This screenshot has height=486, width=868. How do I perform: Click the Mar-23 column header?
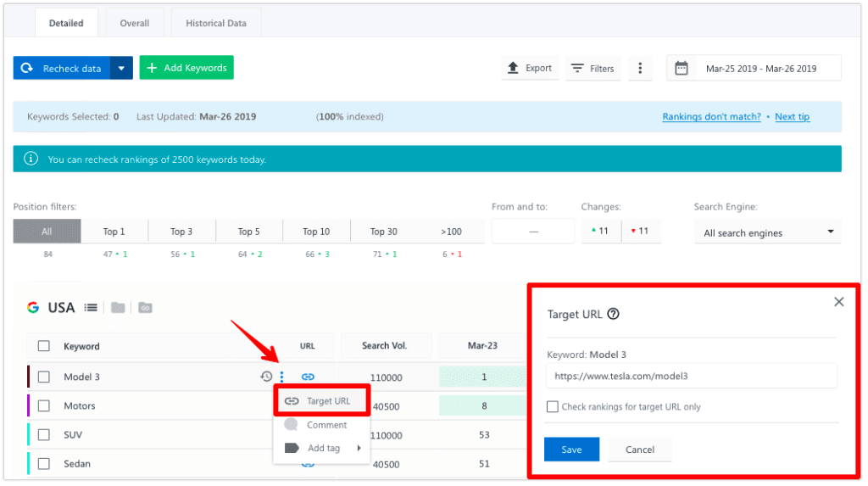pos(482,345)
